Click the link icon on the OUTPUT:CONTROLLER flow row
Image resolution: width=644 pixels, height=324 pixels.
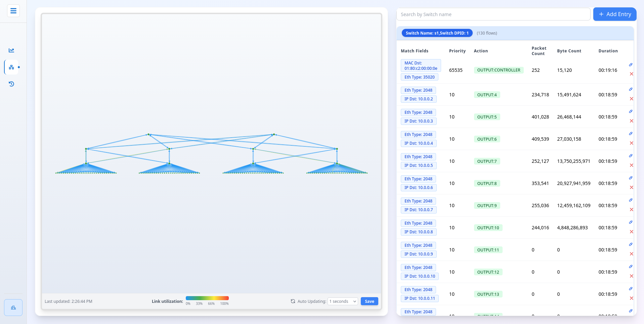pos(631,65)
